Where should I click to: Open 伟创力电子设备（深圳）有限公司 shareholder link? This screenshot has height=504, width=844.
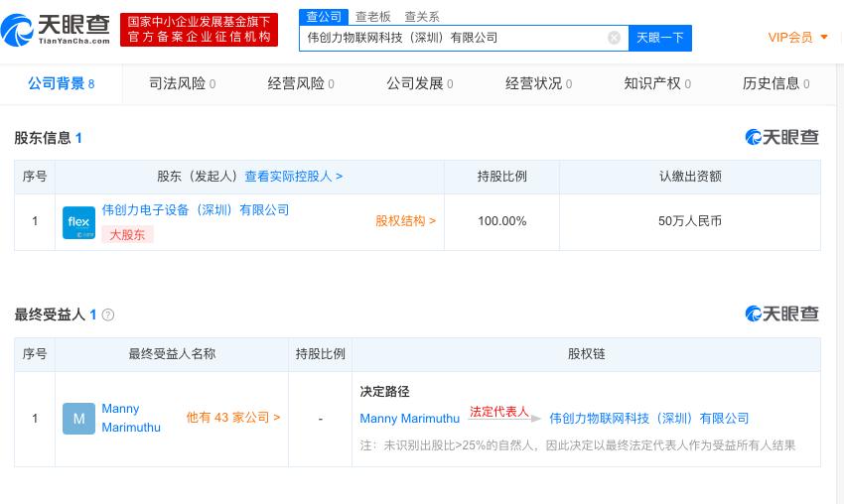[196, 210]
